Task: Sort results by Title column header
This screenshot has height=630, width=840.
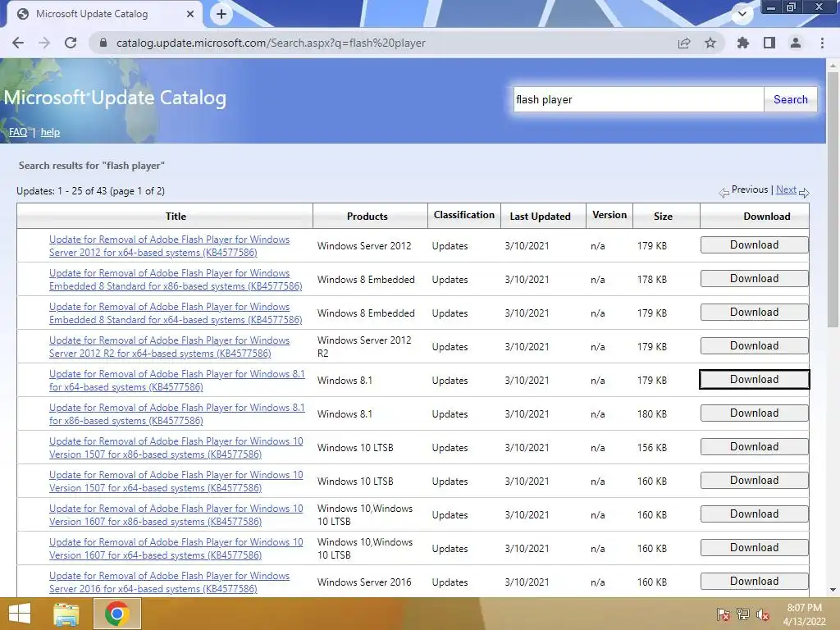Action: [x=176, y=217]
